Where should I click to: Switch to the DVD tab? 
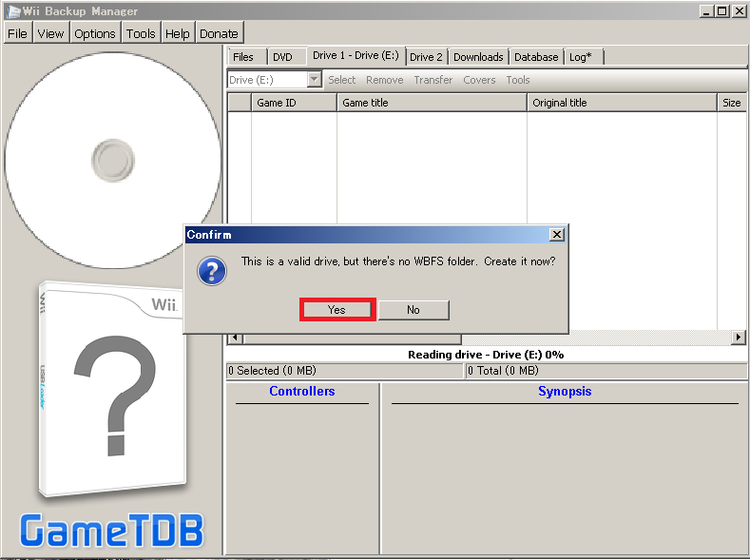coord(286,57)
